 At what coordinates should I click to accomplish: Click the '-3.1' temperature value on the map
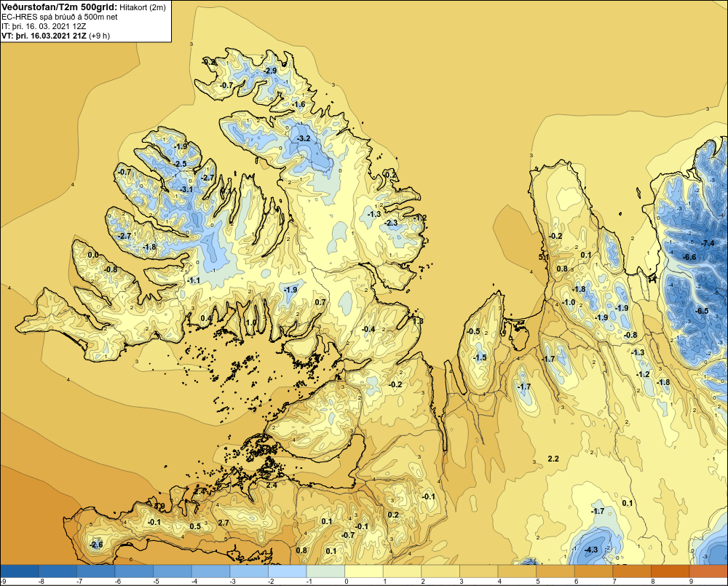pyautogui.click(x=186, y=189)
